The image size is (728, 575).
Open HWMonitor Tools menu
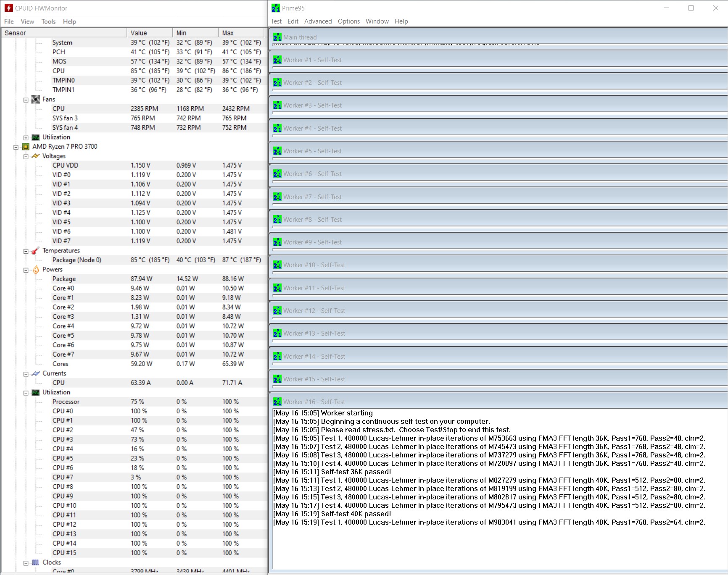click(x=48, y=21)
